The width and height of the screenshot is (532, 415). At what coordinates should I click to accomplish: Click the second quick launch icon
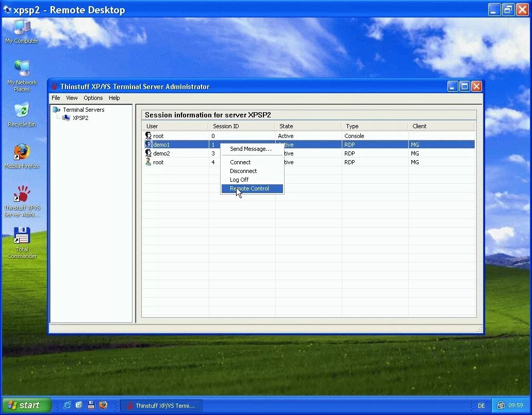click(79, 405)
